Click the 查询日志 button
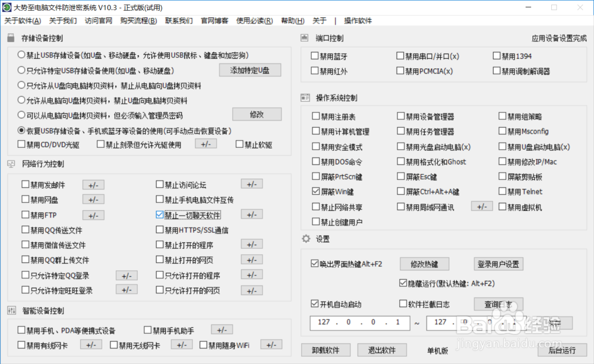The height and width of the screenshot is (364, 594). click(x=498, y=303)
